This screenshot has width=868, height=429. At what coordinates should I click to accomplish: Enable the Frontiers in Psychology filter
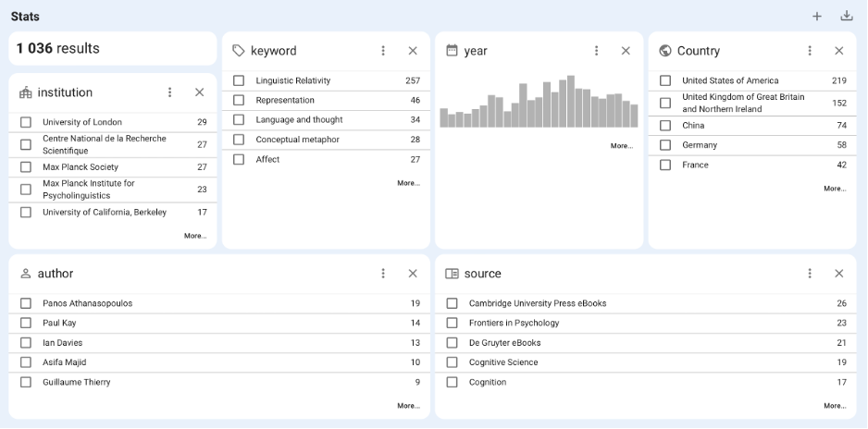coord(453,323)
